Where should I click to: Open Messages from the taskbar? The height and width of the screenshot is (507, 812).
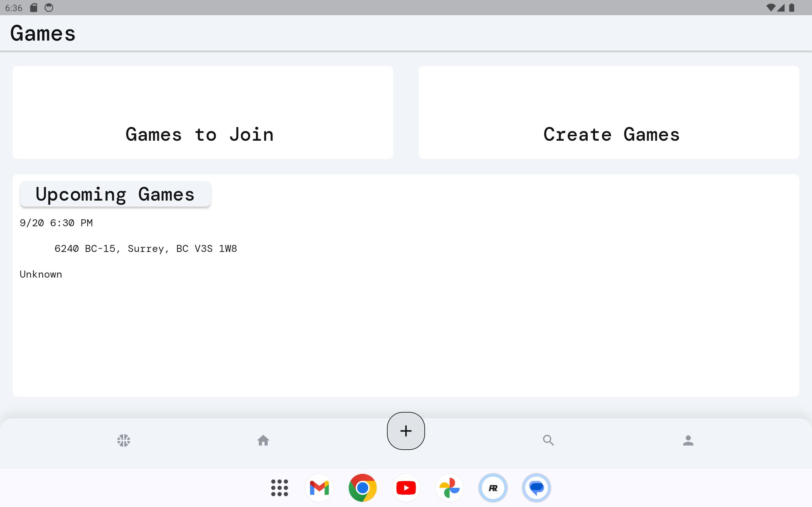[x=536, y=488]
